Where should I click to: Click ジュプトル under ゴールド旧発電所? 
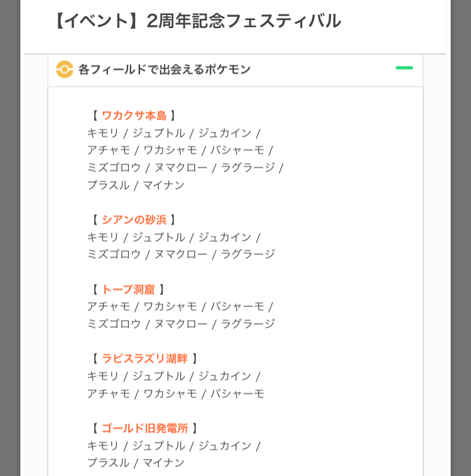(158, 446)
